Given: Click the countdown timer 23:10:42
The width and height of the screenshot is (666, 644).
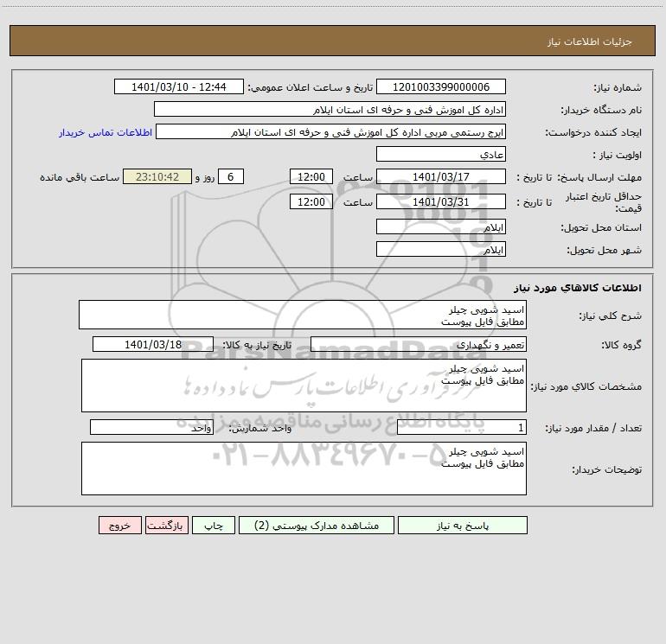Looking at the screenshot, I should point(157,176).
